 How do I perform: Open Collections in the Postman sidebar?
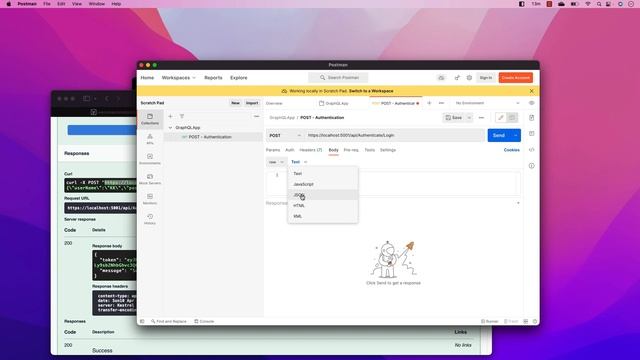[x=150, y=119]
